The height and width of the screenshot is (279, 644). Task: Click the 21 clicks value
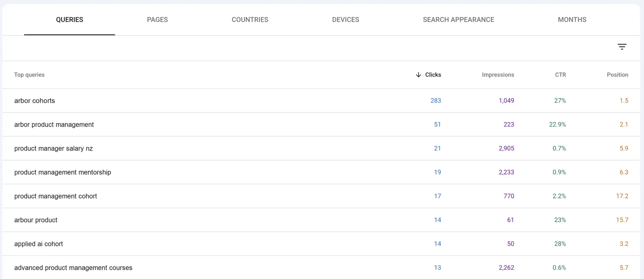tap(437, 149)
